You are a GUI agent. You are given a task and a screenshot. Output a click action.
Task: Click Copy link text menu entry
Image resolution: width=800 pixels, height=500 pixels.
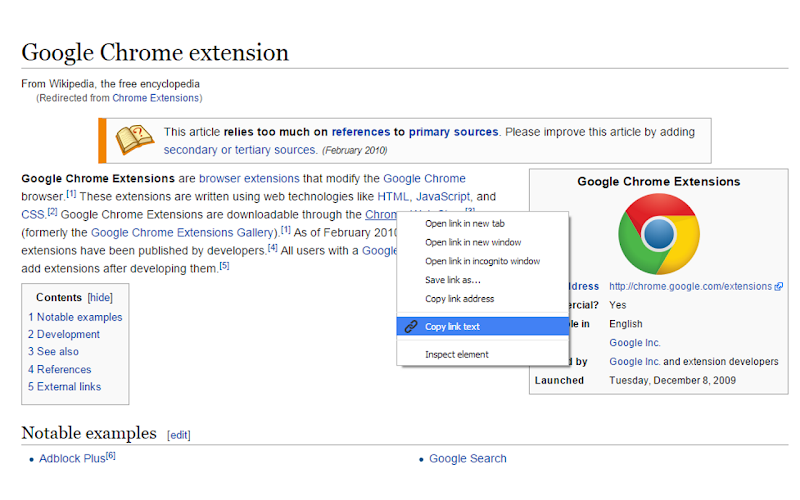tap(483, 327)
